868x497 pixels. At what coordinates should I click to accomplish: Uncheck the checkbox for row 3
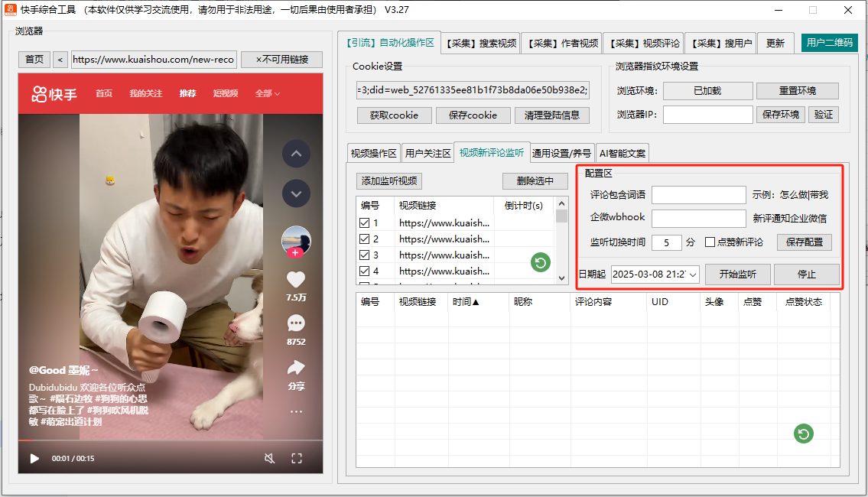365,255
